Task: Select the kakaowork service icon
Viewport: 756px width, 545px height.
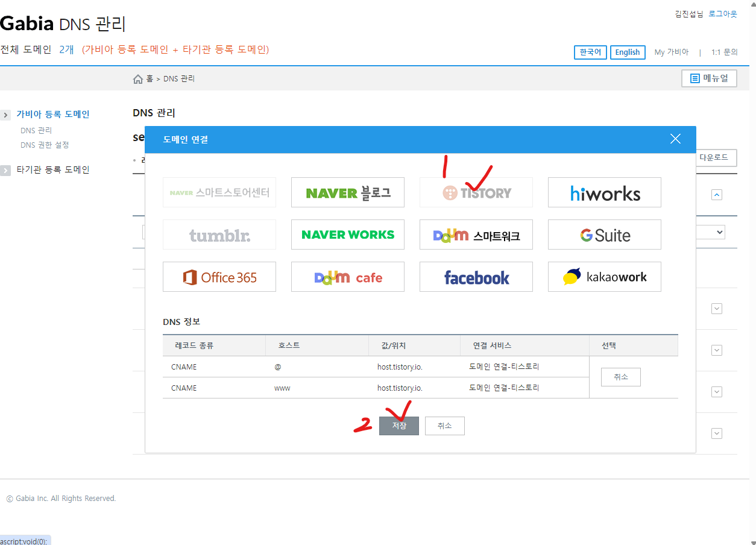Action: pyautogui.click(x=604, y=276)
